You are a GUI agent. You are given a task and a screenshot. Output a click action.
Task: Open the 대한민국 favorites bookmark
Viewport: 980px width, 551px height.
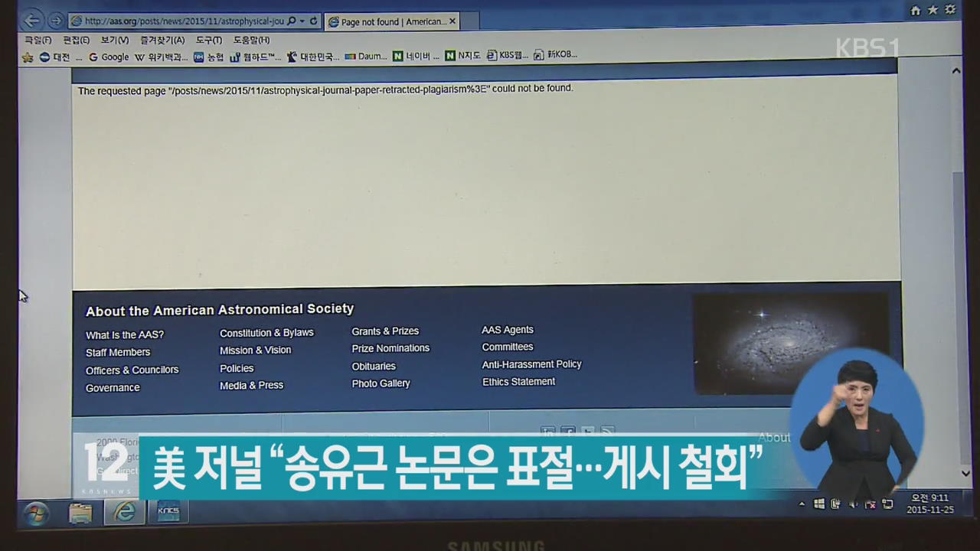(313, 56)
